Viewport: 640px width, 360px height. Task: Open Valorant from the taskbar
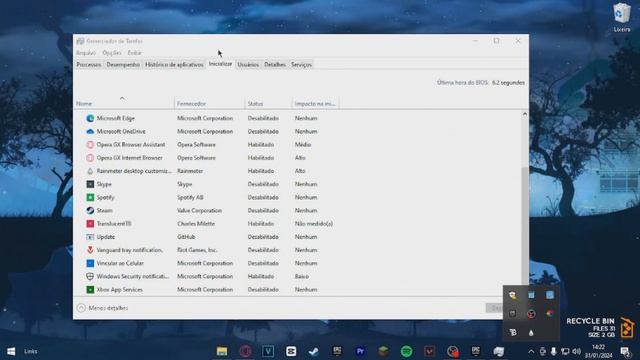coord(429,351)
